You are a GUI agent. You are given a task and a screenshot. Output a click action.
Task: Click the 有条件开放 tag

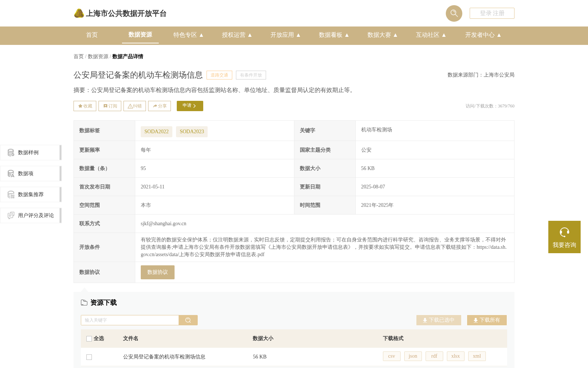tap(251, 75)
